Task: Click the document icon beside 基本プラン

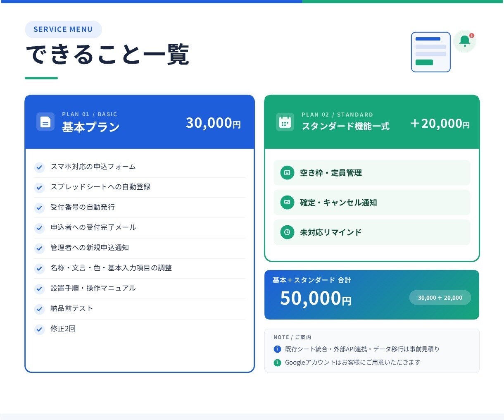Action: pyautogui.click(x=45, y=122)
